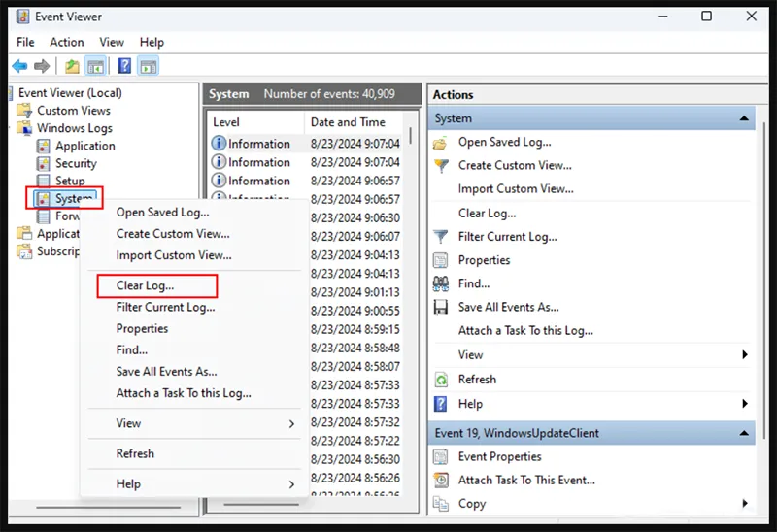Click Event Properties in the Actions pane
The width and height of the screenshot is (777, 532).
point(499,456)
